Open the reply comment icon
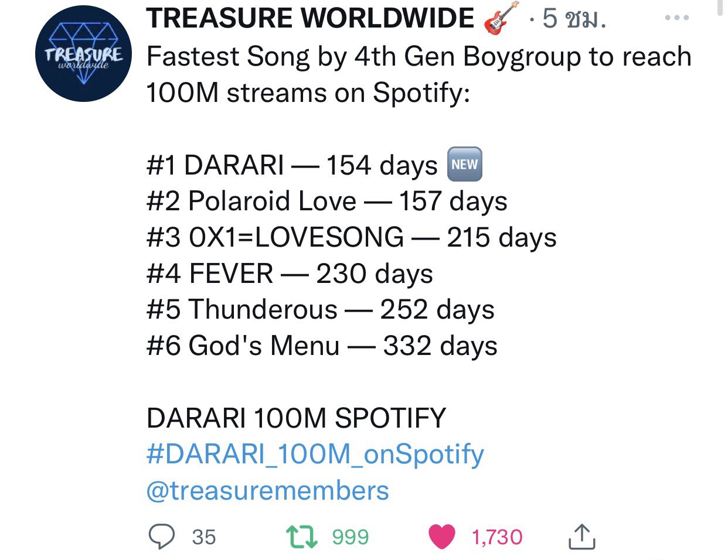This screenshot has width=728, height=560. (x=161, y=537)
